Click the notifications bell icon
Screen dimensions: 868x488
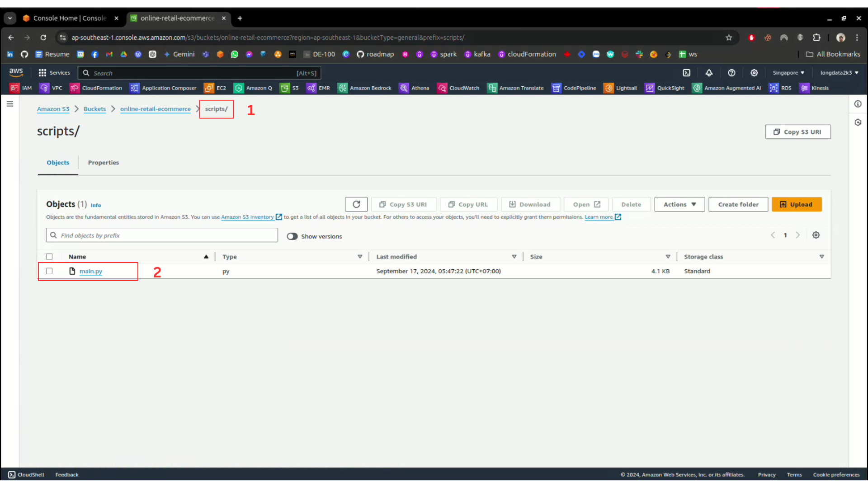tap(709, 73)
